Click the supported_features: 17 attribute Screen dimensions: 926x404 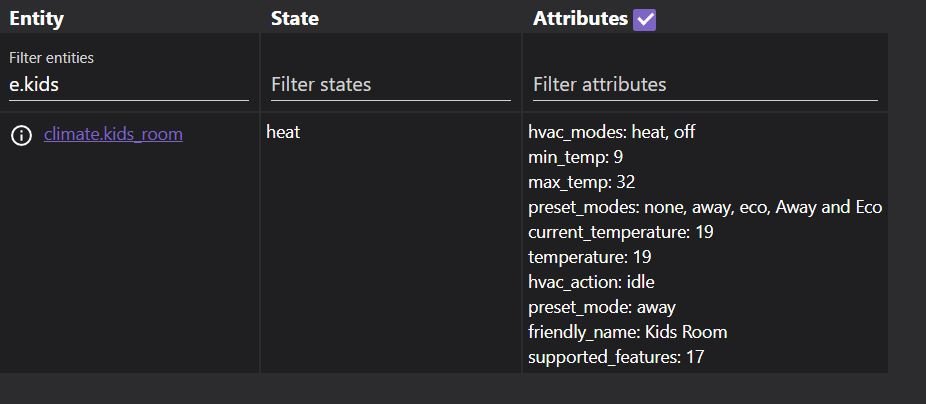tap(616, 357)
